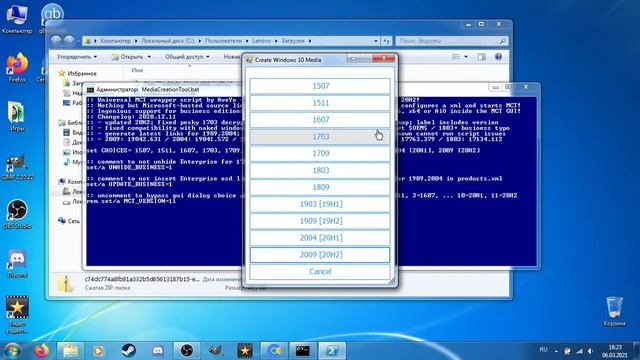Change the Explorer view mode icon

point(456,57)
